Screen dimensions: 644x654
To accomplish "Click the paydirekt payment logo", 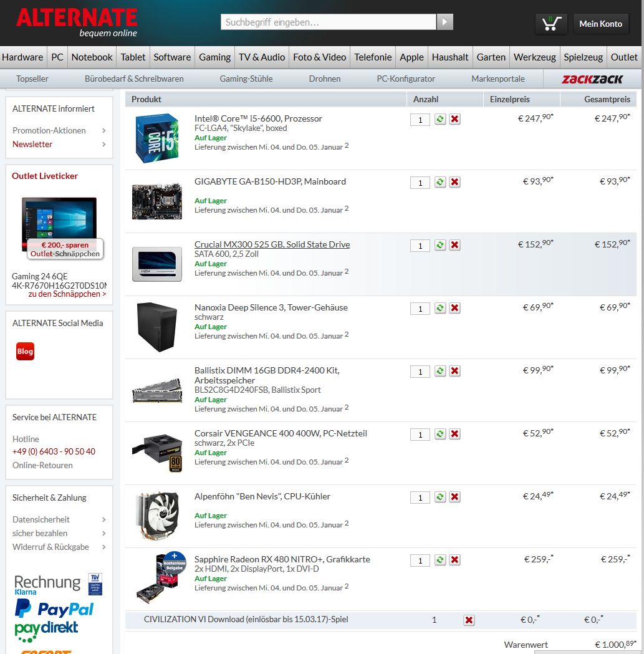I will [46, 631].
